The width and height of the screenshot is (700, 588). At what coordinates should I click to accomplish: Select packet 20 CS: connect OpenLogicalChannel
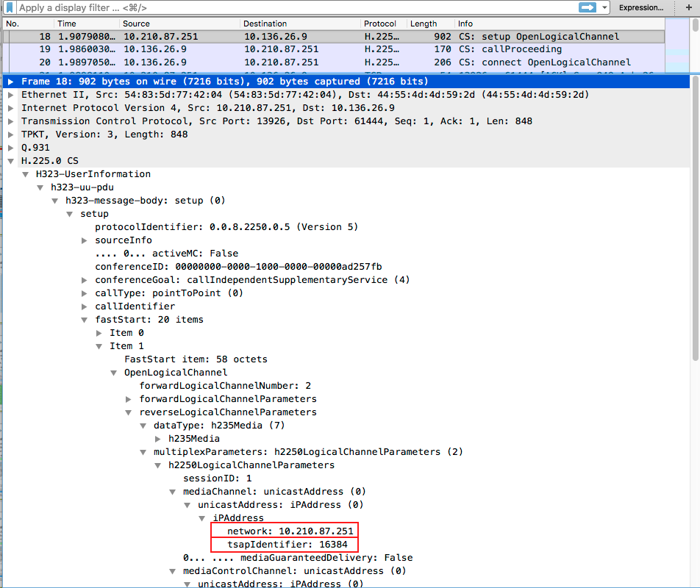(x=334, y=62)
